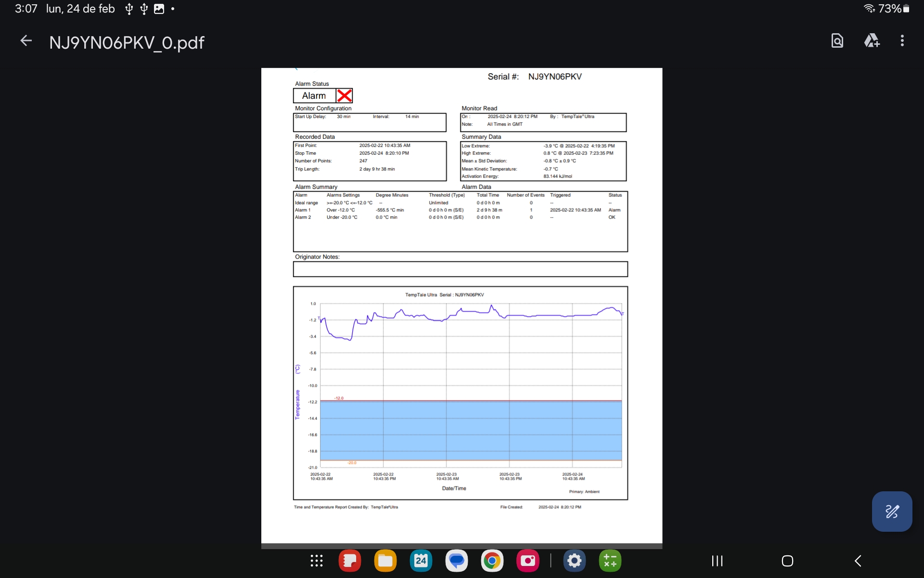Tap the Originator Notes empty box
Screen dimensions: 924x578
pos(461,269)
